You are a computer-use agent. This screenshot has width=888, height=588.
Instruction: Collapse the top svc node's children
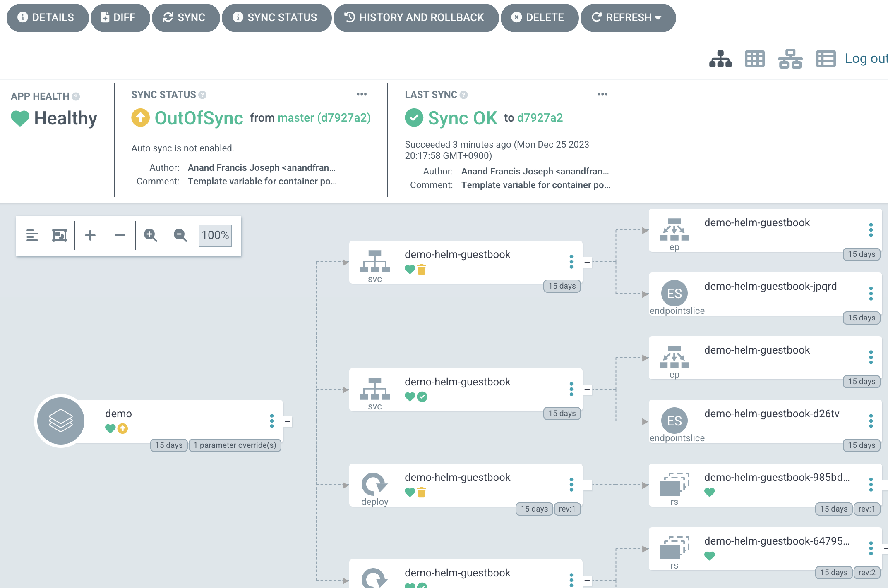587,262
